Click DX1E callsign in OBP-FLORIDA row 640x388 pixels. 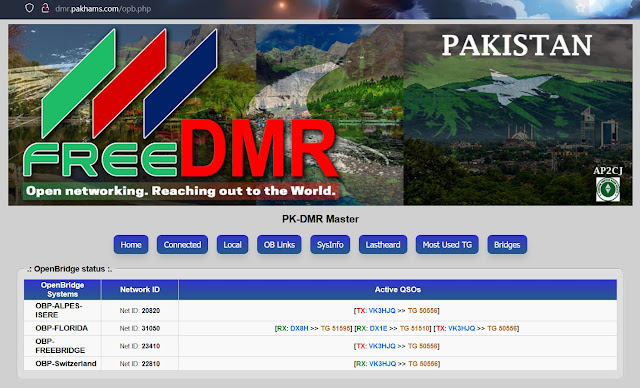tap(378, 328)
